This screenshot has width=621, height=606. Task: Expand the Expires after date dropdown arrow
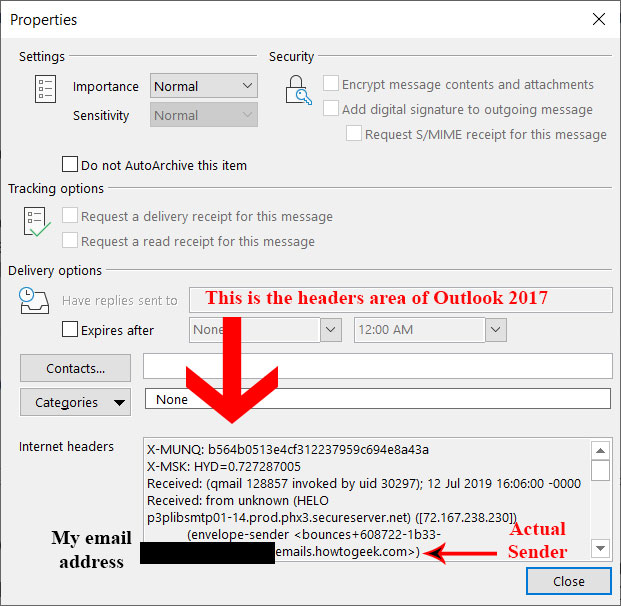[331, 330]
